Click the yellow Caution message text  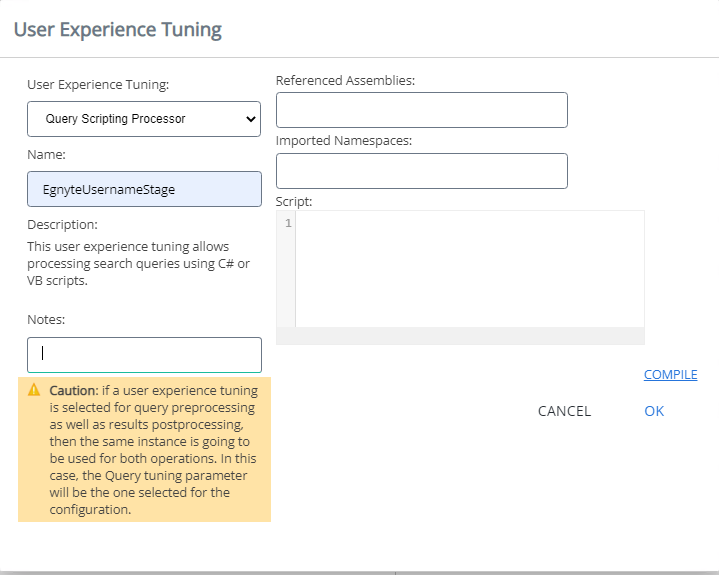153,450
